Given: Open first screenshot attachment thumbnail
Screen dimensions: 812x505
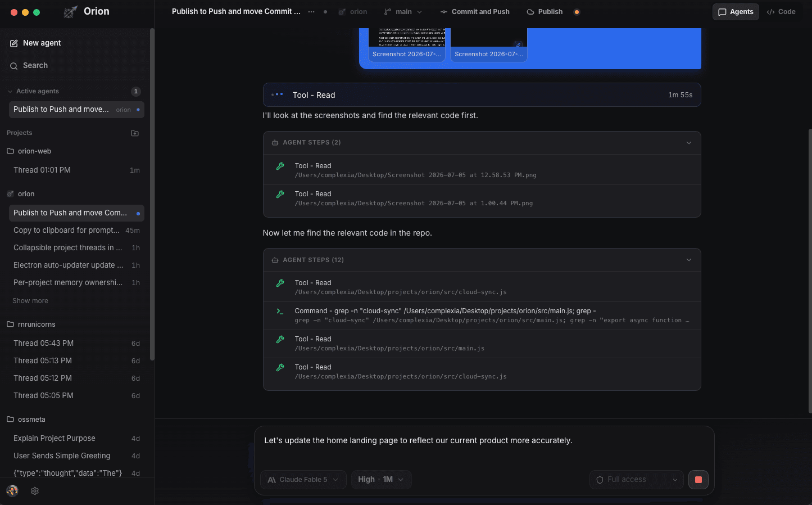Looking at the screenshot, I should [407, 44].
